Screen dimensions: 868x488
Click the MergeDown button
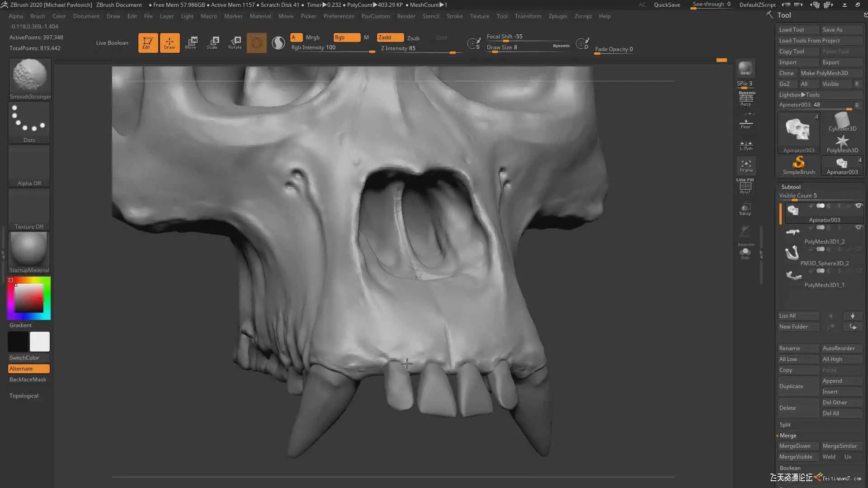pyautogui.click(x=795, y=446)
